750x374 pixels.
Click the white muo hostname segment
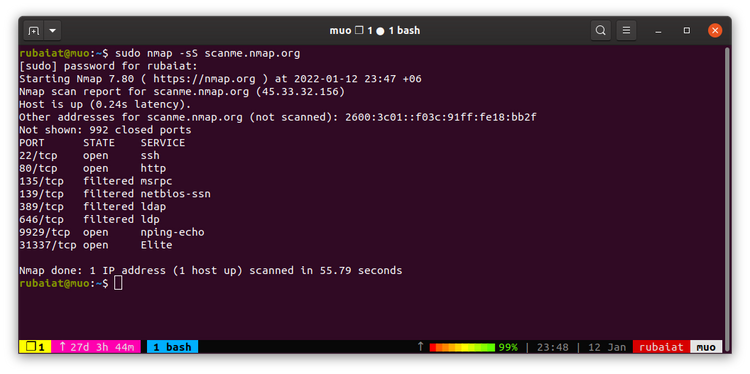coord(706,347)
